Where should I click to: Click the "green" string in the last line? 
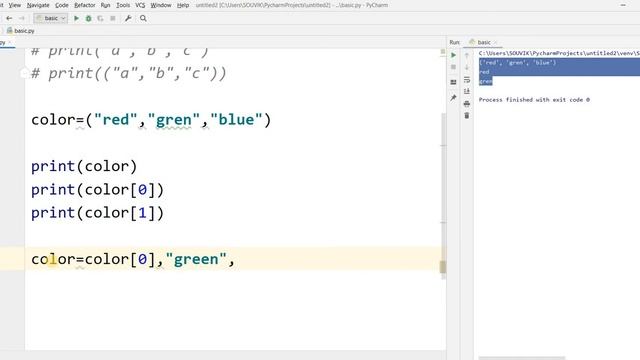[196, 259]
